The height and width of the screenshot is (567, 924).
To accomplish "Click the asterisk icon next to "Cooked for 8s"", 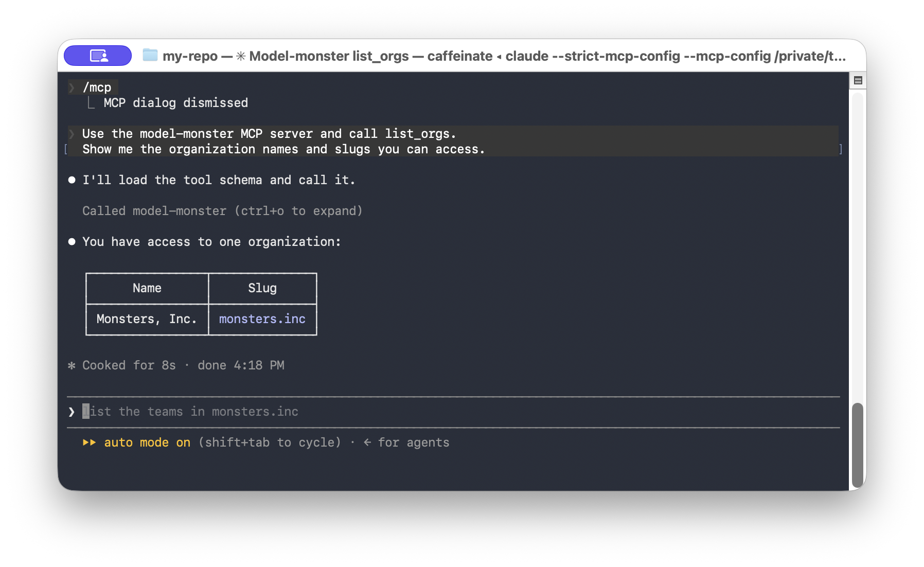I will point(72,365).
